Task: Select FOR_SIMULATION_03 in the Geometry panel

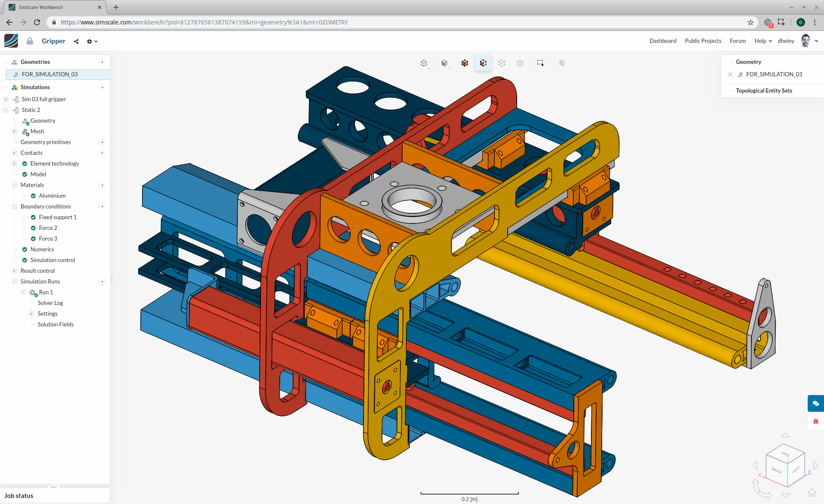Action: click(773, 74)
